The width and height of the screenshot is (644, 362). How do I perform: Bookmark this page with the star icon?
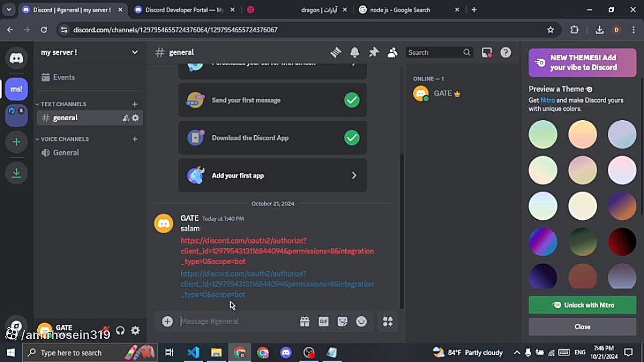click(550, 30)
